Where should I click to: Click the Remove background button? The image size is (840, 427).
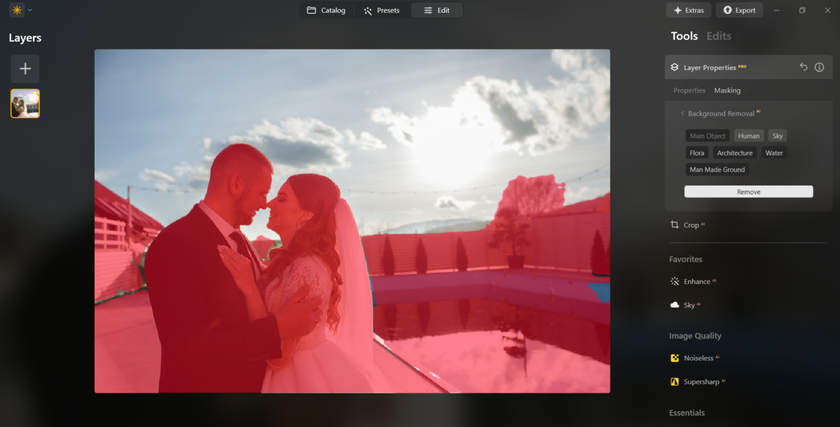[x=748, y=192]
